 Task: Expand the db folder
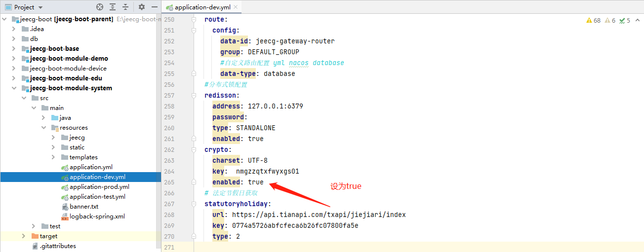pos(15,38)
